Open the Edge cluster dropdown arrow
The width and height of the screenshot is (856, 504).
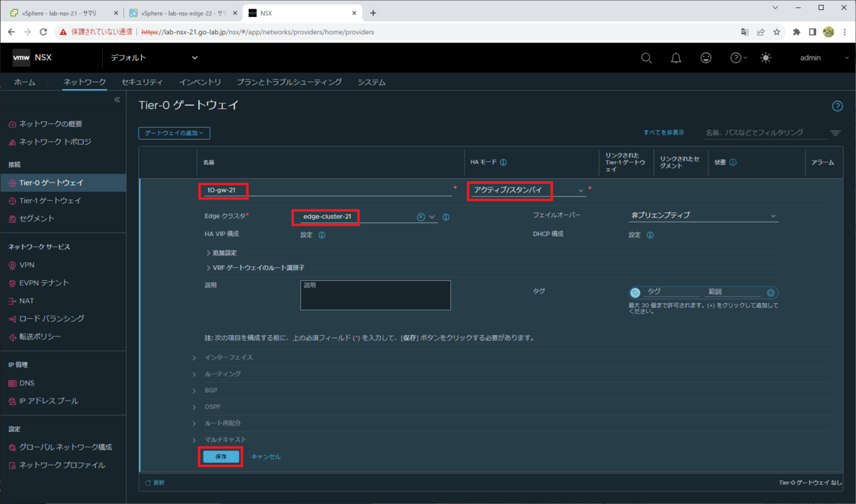(x=432, y=217)
